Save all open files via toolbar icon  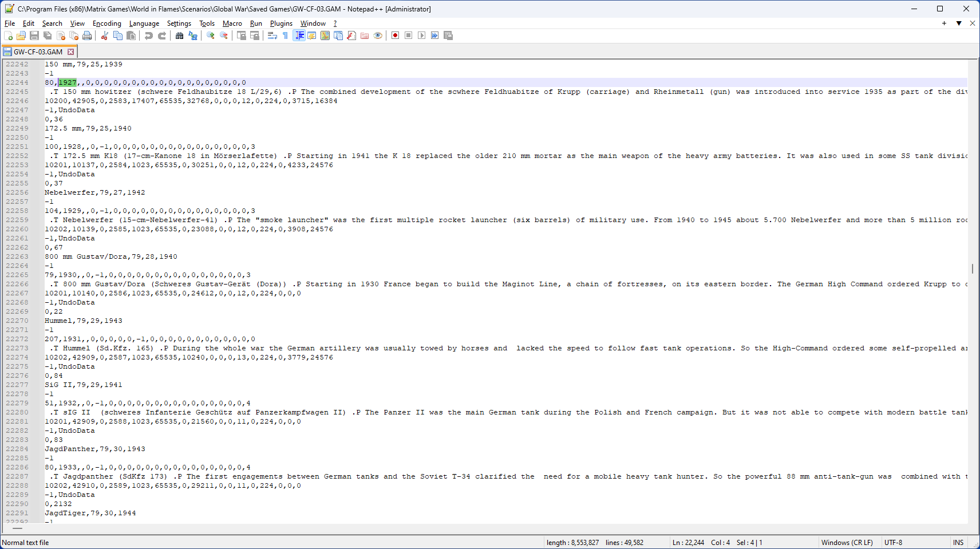(x=48, y=35)
